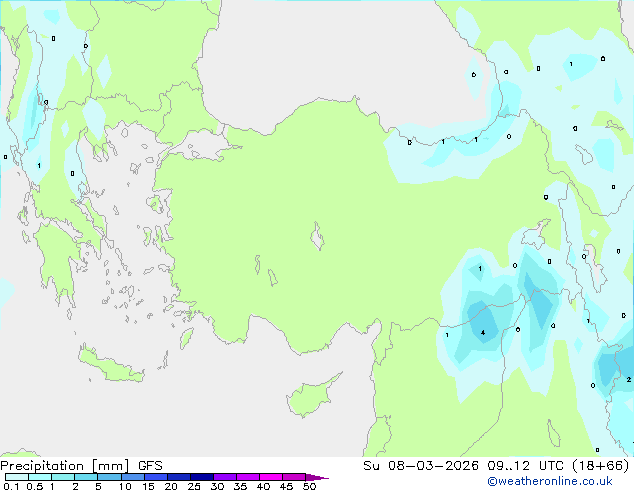Click the "20" legend scale label
The image size is (634, 490).
171,486
